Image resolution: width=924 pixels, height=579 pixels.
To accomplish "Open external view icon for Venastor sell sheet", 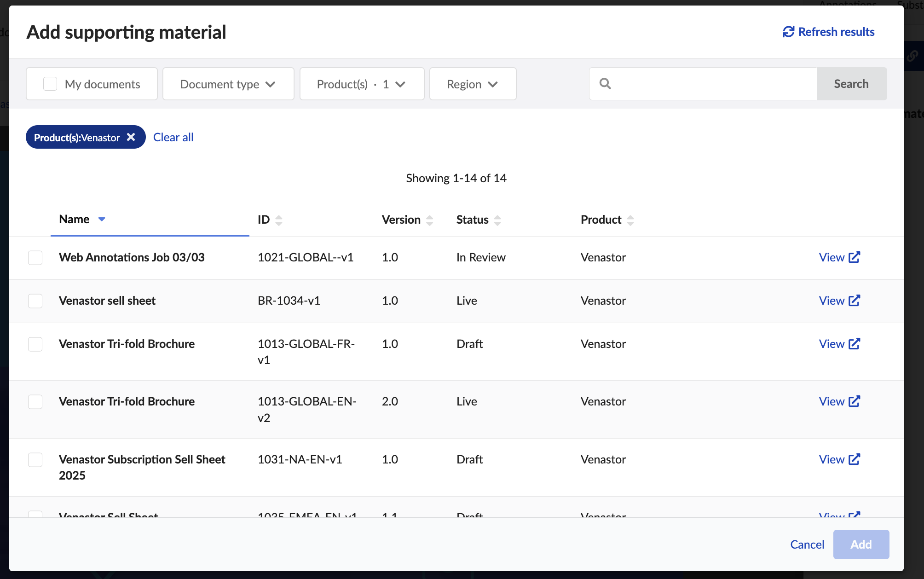I will click(x=855, y=300).
